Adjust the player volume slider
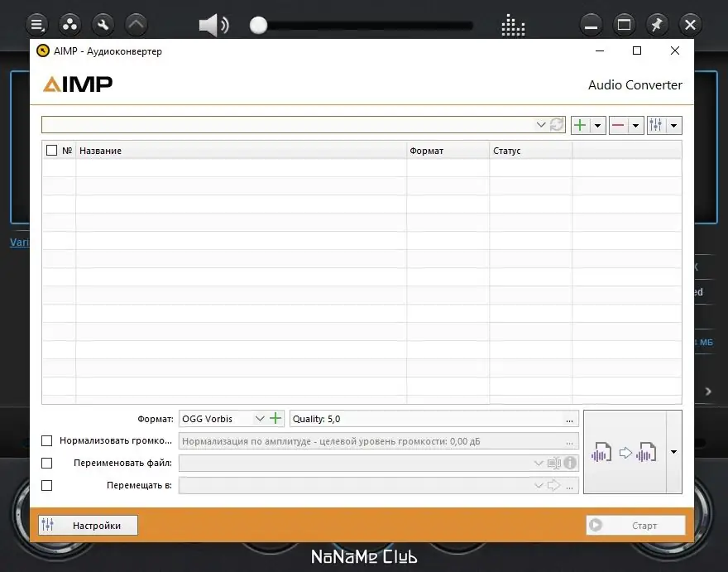This screenshot has width=728, height=572. (362, 26)
